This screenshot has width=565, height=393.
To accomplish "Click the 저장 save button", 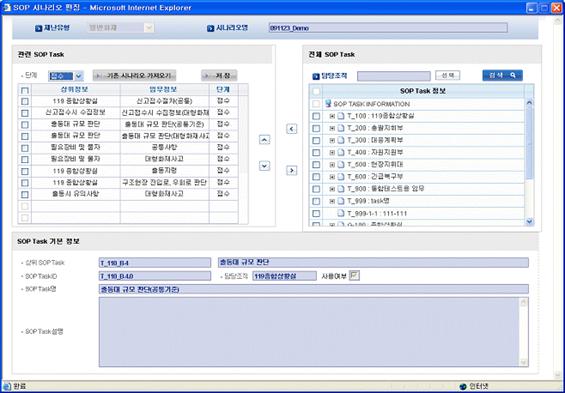I will pos(219,76).
